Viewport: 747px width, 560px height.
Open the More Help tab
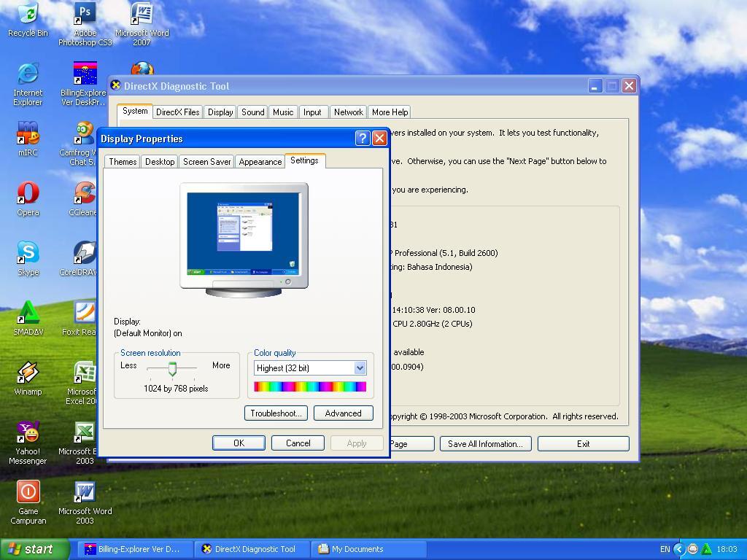390,112
